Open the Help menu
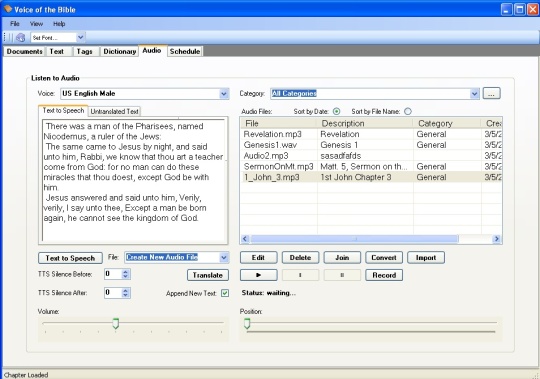The width and height of the screenshot is (540, 379). (x=59, y=24)
